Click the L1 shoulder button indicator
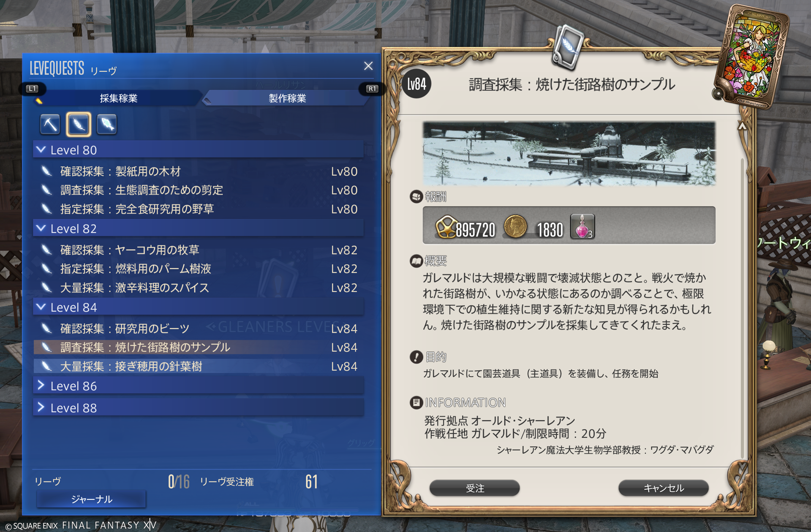 (33, 89)
